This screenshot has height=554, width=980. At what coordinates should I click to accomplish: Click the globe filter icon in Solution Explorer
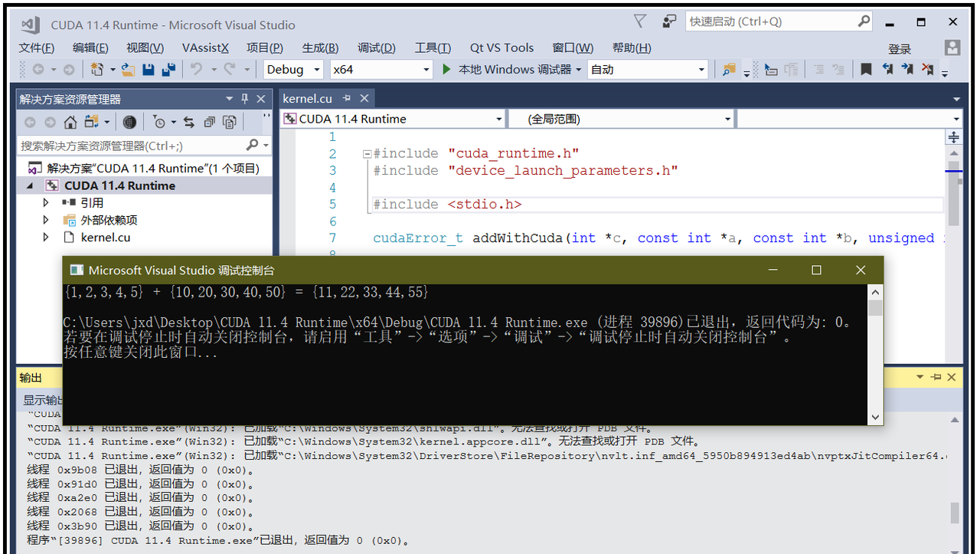point(129,123)
